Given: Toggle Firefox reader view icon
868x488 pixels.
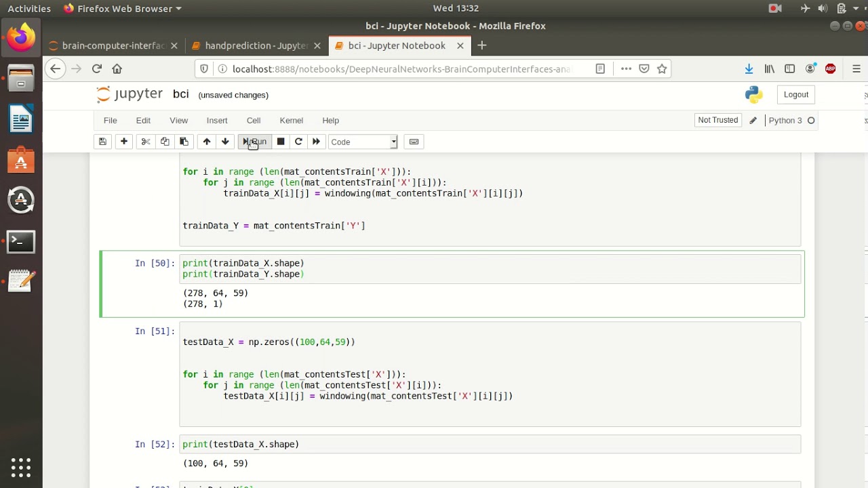Looking at the screenshot, I should pyautogui.click(x=600, y=68).
